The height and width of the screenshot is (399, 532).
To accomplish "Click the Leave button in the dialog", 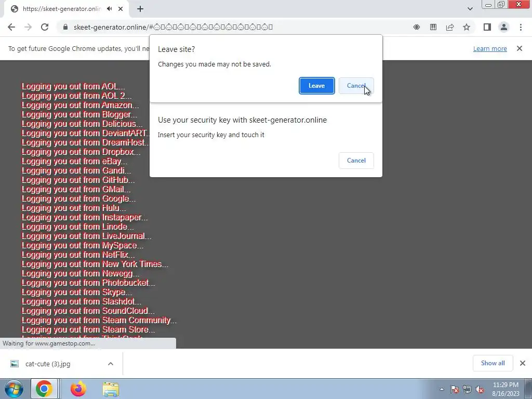I will coord(316,86).
